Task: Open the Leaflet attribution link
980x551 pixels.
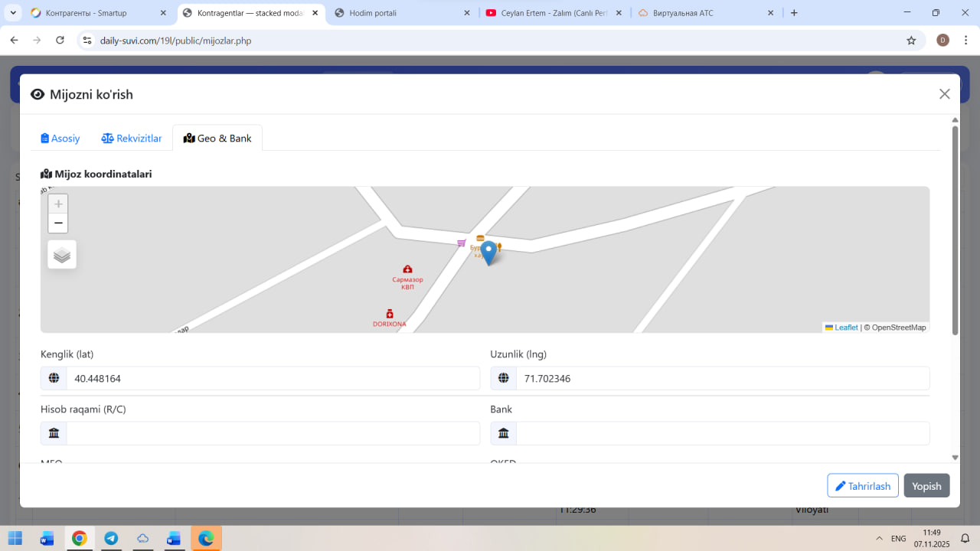Action: click(x=845, y=328)
